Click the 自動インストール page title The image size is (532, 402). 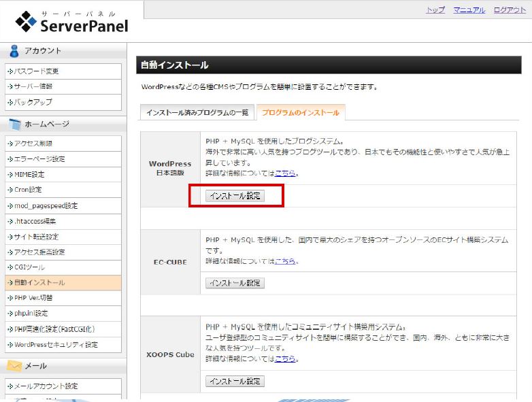point(174,65)
